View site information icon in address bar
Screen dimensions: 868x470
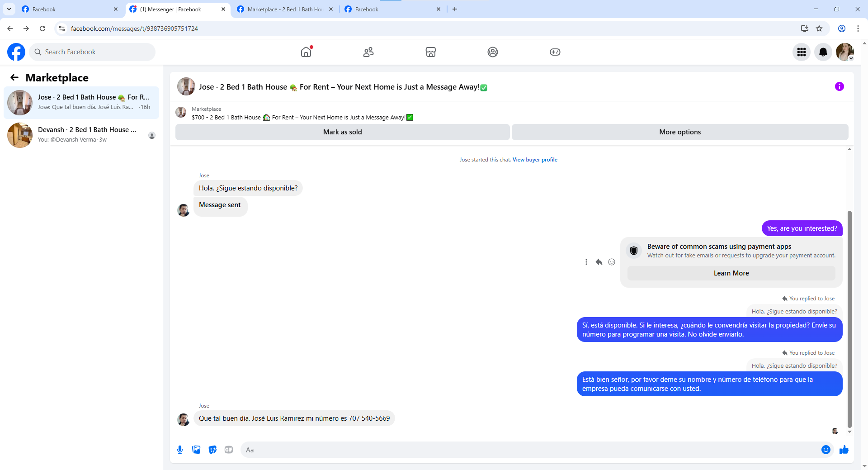point(62,28)
